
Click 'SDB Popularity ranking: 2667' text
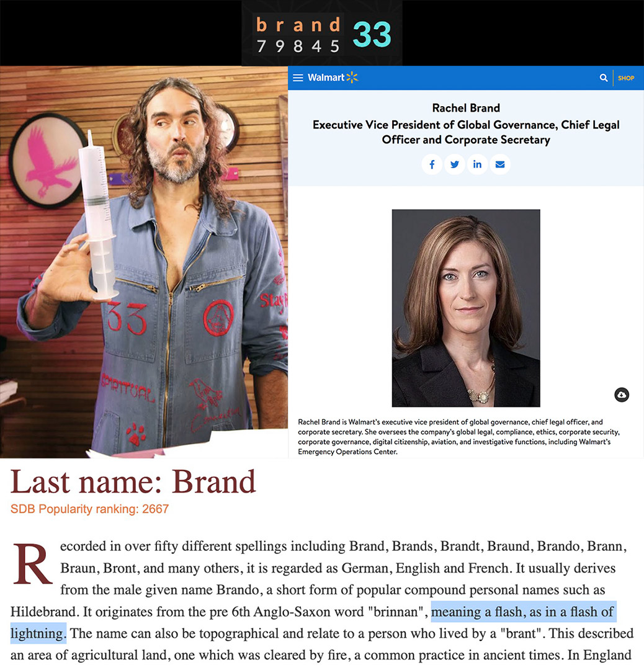click(90, 509)
